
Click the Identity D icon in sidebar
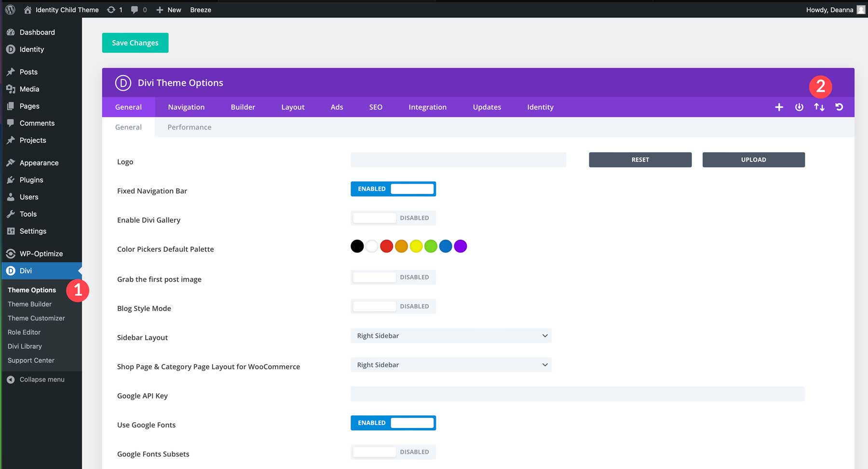[11, 49]
